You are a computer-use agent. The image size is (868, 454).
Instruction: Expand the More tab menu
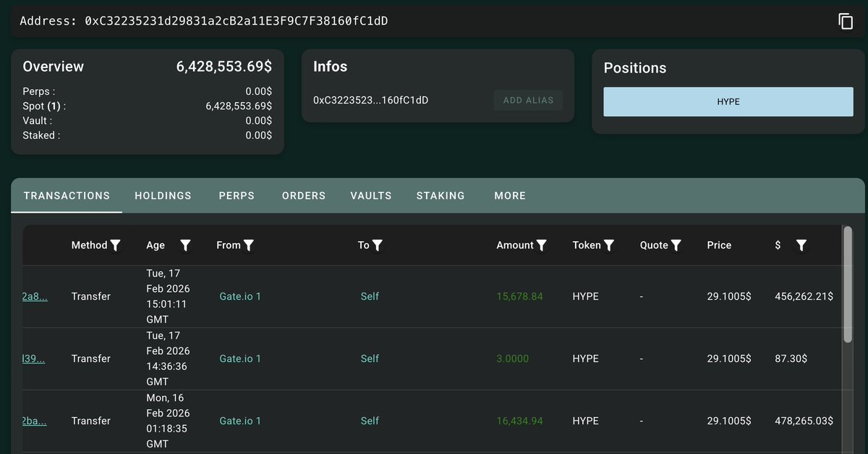click(x=510, y=196)
